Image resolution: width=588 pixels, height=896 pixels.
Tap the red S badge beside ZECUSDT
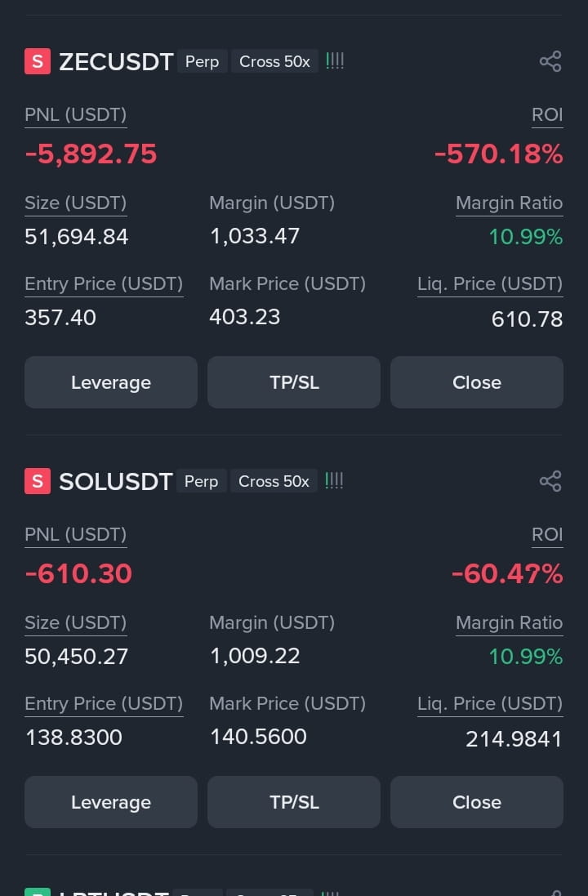pyautogui.click(x=38, y=62)
